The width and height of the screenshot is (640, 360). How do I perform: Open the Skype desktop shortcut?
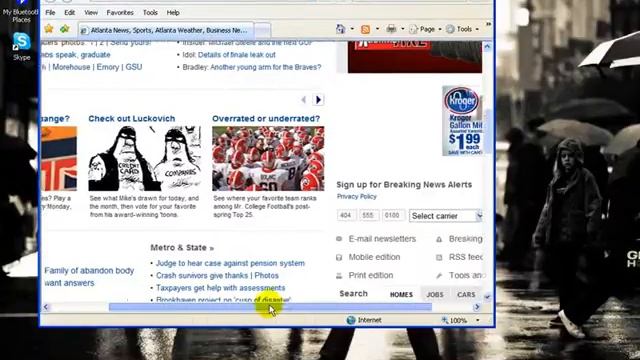[x=21, y=47]
